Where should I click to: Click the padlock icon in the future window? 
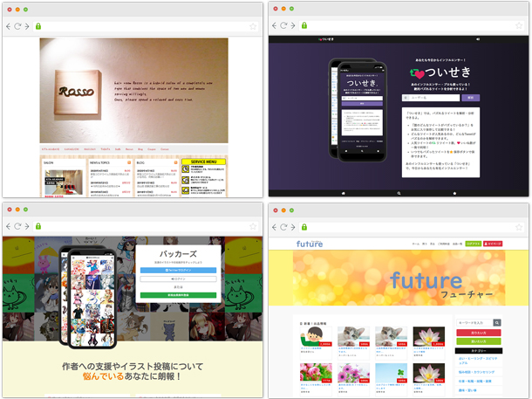tap(304, 227)
